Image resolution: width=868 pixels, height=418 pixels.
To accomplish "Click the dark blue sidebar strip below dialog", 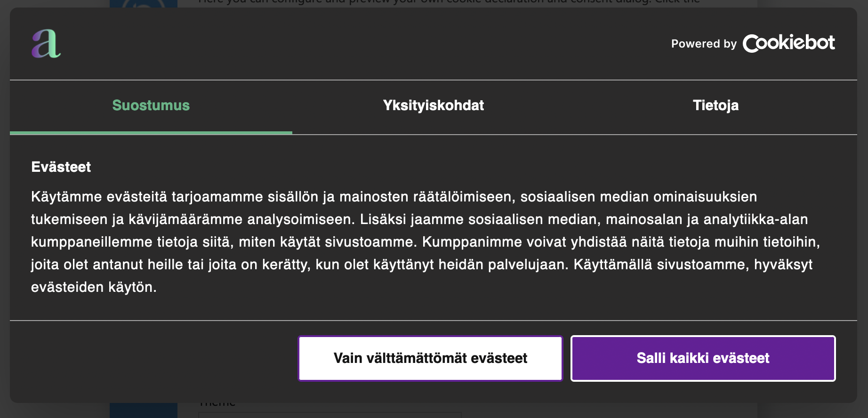I will (x=144, y=410).
